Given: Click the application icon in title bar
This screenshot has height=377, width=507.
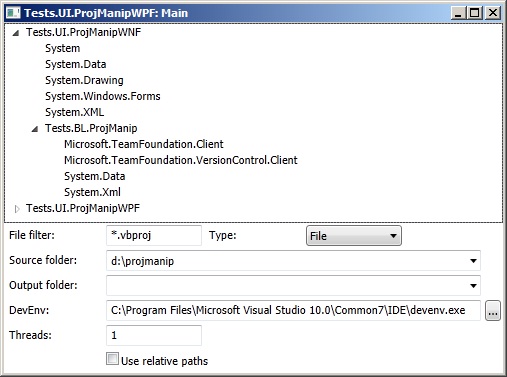Looking at the screenshot, I should tap(14, 13).
